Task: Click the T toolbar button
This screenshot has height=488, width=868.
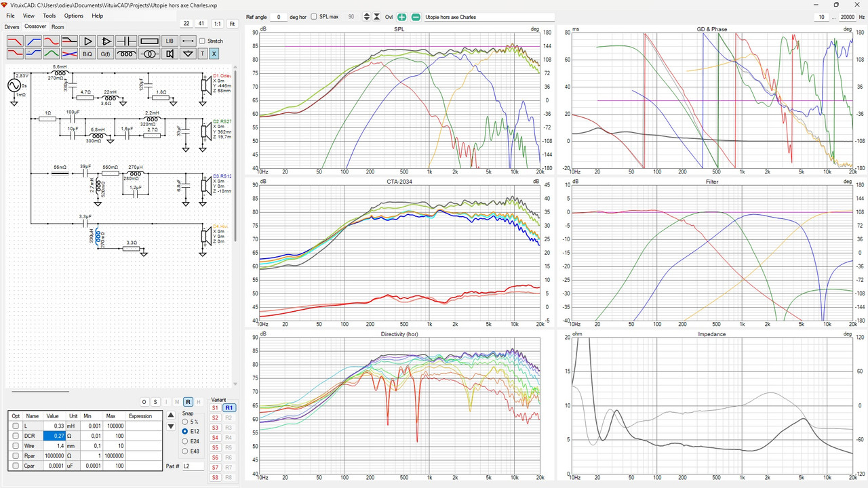Action: 202,54
